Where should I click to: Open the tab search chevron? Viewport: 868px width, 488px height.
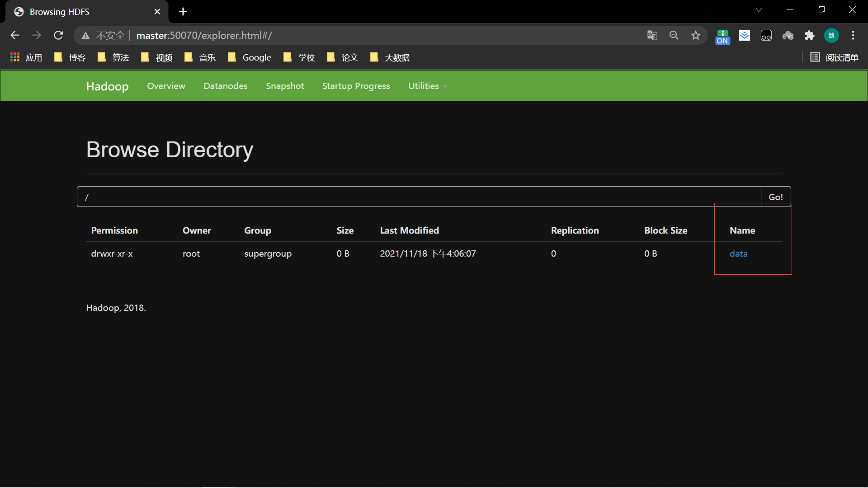point(759,10)
